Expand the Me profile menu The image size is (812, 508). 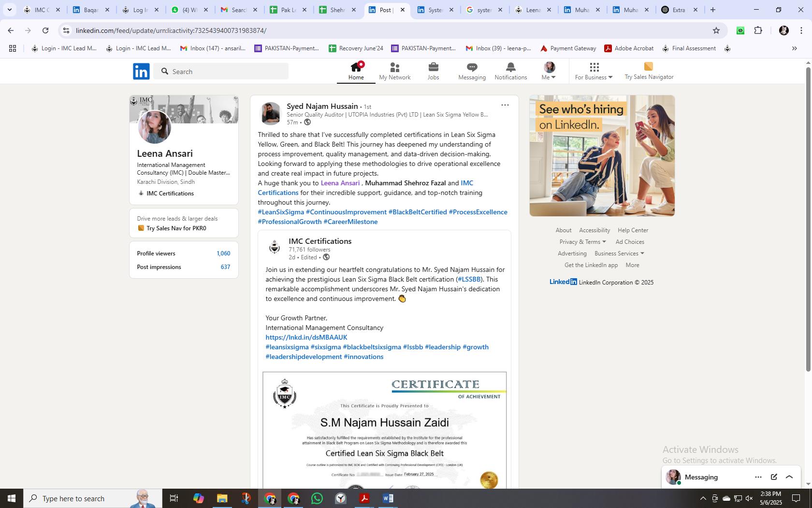coord(549,71)
